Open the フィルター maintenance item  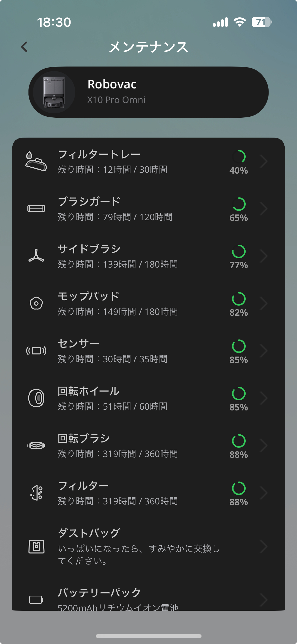(148, 493)
